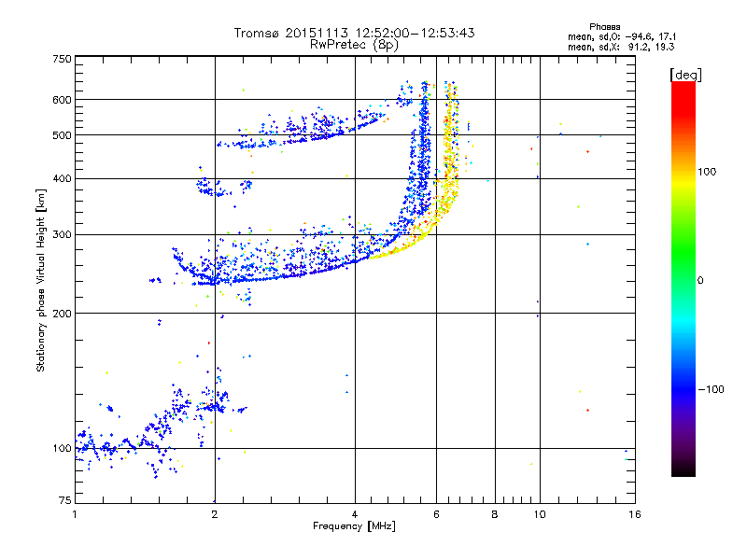747x560 pixels.
Task: Click the plot title 'Tromsø 20151113 12:52:00-12:53:43'
Action: [354, 33]
